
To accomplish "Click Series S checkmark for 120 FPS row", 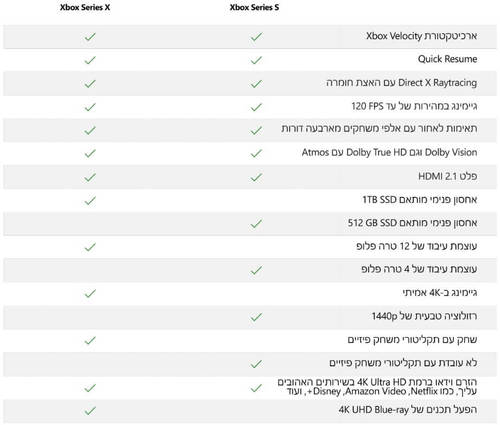I will [256, 107].
